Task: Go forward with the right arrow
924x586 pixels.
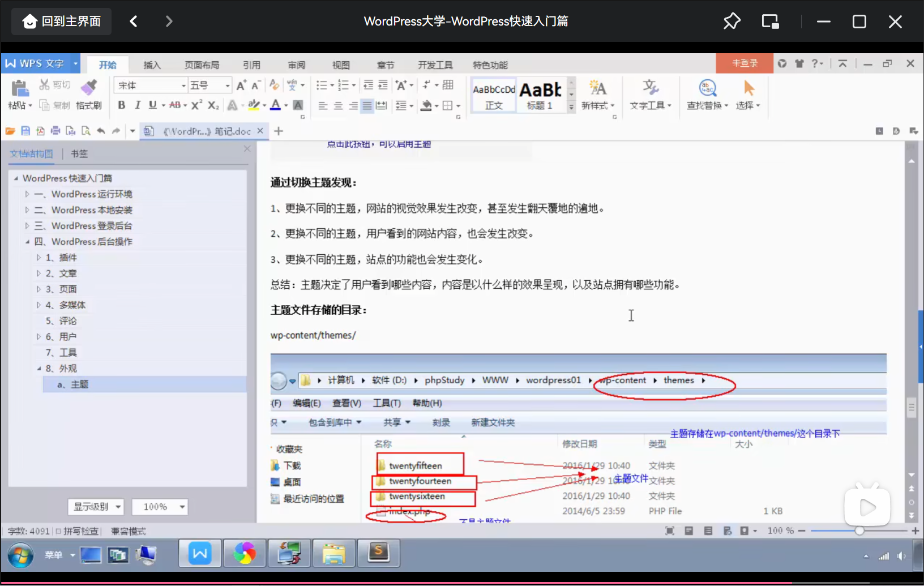Action: [169, 22]
